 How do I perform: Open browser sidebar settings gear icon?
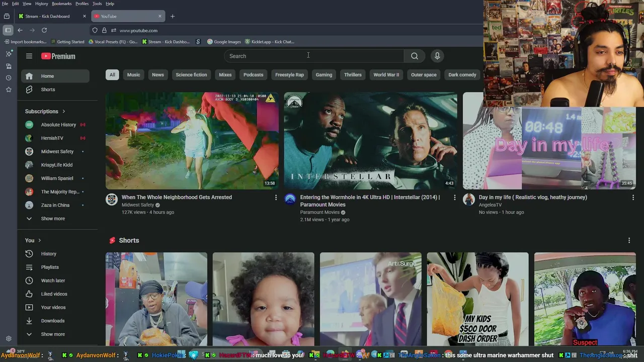point(9,339)
